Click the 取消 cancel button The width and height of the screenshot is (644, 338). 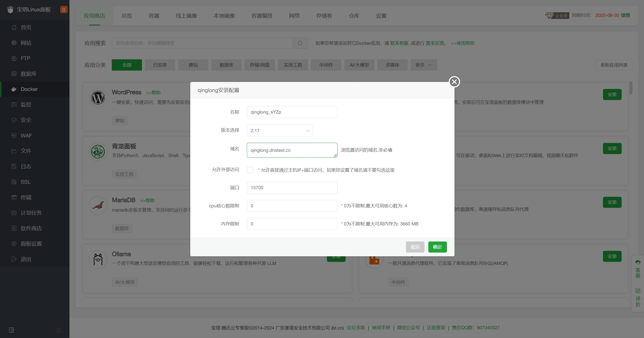click(415, 247)
